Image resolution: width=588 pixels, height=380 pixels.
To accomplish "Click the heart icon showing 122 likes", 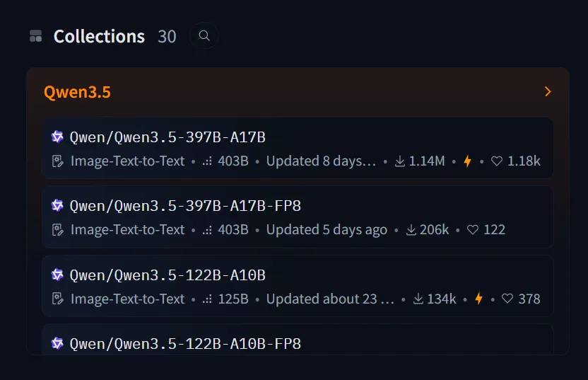I will pyautogui.click(x=473, y=230).
